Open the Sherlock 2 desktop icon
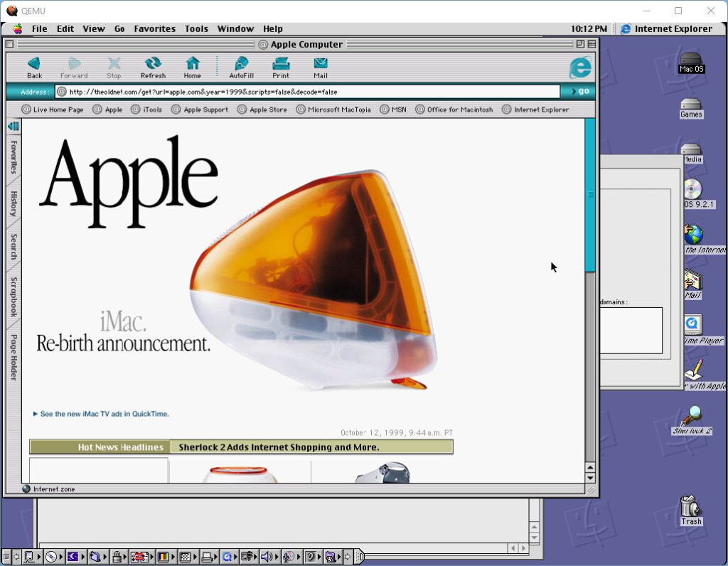Screen dimensions: 728x566 691,418
